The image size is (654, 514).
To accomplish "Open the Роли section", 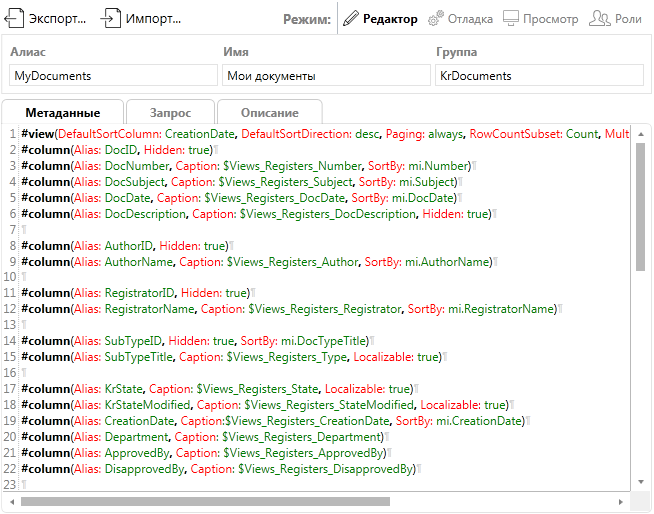I will coord(628,19).
